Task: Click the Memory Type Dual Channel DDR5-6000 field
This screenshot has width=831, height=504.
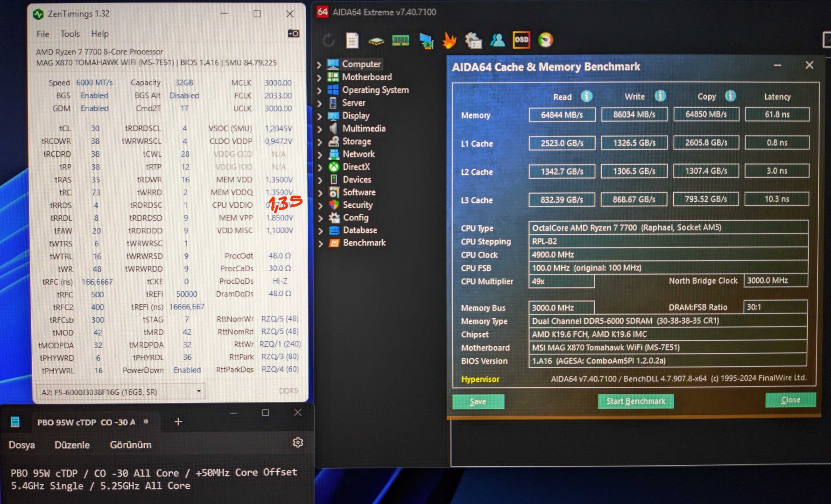Action: point(668,321)
